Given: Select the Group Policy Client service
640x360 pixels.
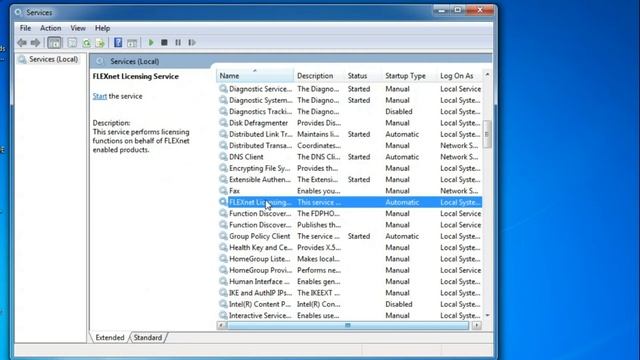Looking at the screenshot, I should pos(350,236).
